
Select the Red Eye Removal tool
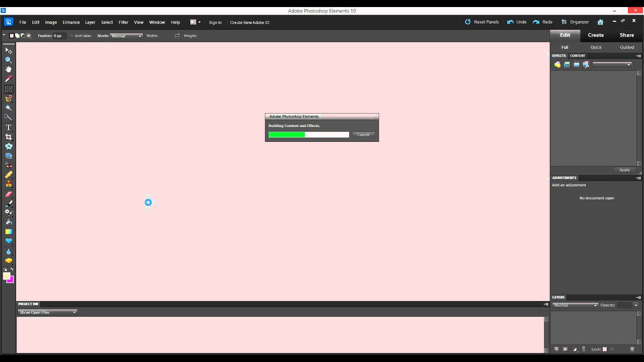click(9, 165)
